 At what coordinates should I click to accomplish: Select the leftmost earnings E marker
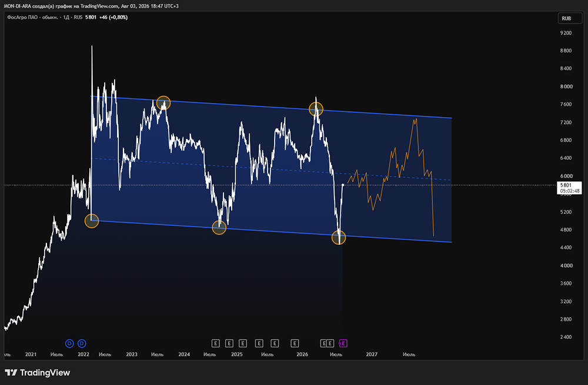[215, 343]
